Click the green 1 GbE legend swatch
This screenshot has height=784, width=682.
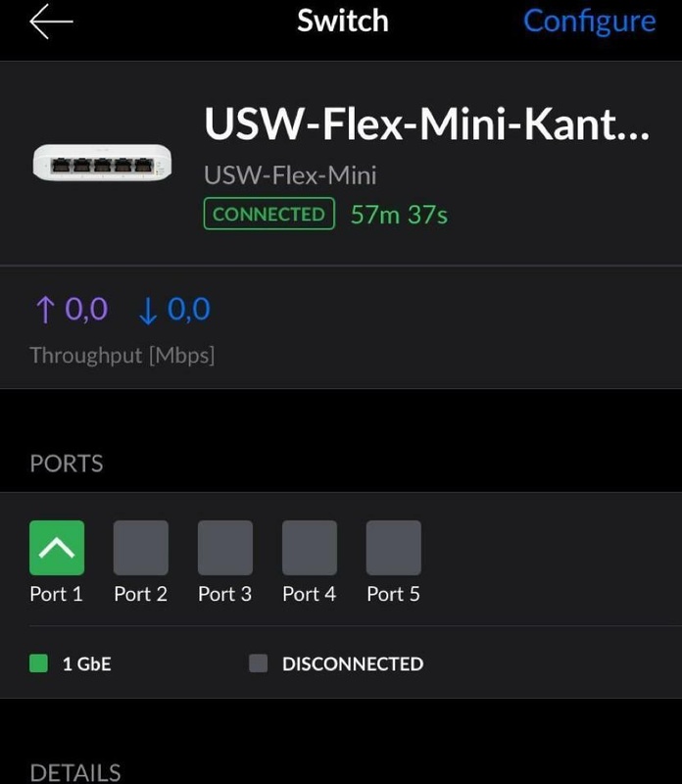(x=39, y=663)
